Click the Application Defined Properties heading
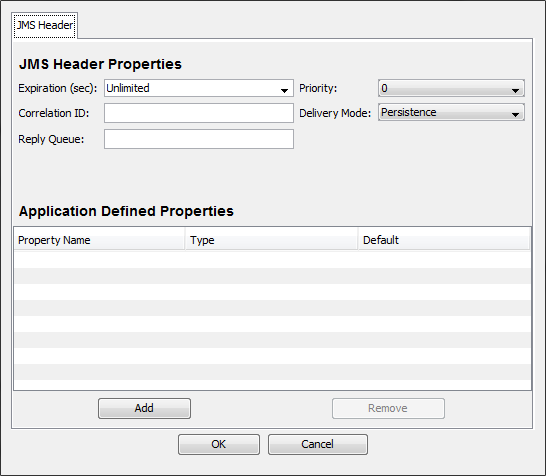Viewport: 546px width, 476px height. tap(126, 211)
